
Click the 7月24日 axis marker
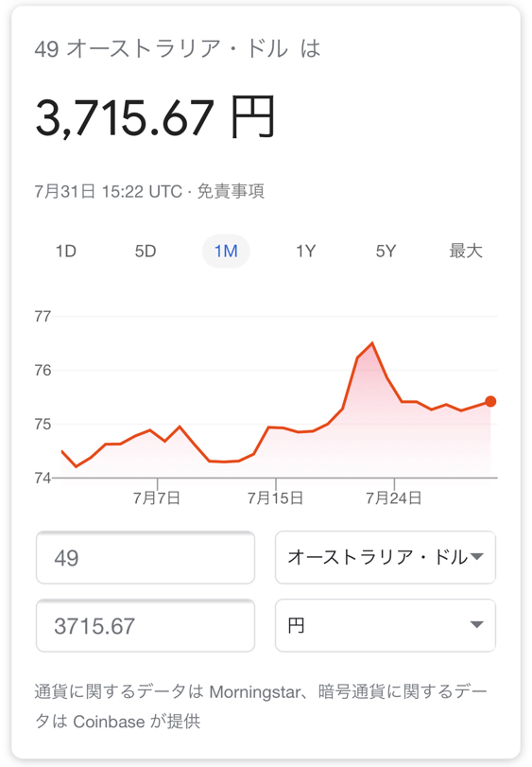point(394,498)
